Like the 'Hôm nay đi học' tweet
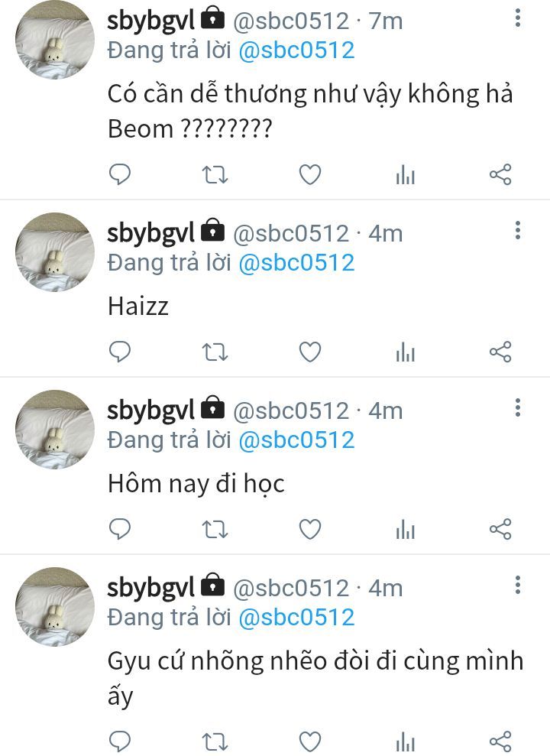The image size is (550, 756). pos(309,529)
